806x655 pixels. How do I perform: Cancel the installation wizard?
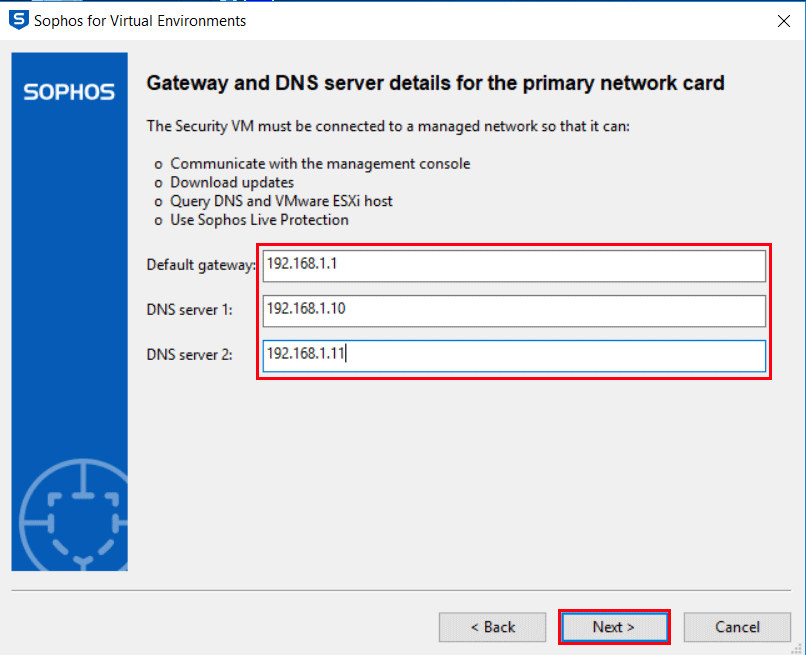pyautogui.click(x=737, y=627)
